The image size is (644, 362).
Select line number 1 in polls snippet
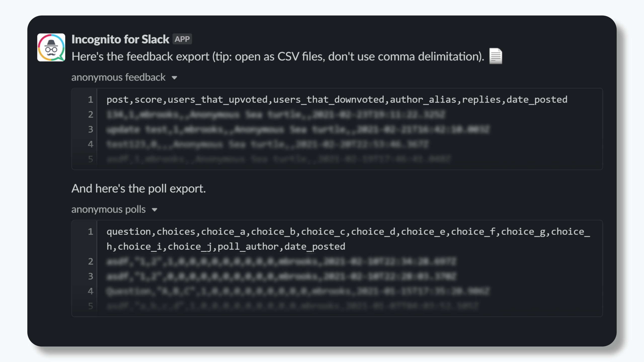tap(91, 232)
